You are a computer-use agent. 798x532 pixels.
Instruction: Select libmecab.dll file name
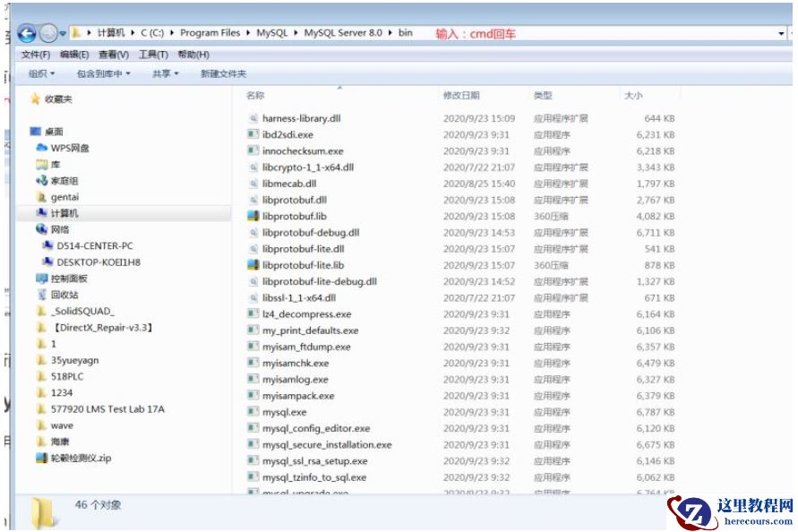tap(289, 184)
